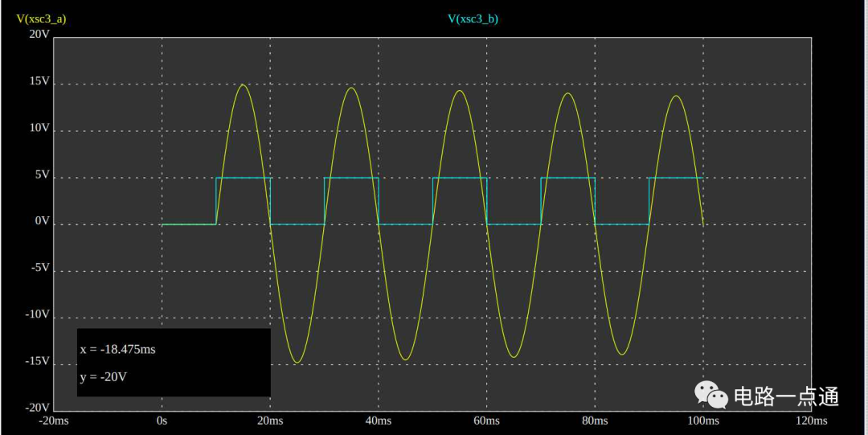Click the 100ms time axis label
The width and height of the screenshot is (868, 435).
tap(702, 421)
